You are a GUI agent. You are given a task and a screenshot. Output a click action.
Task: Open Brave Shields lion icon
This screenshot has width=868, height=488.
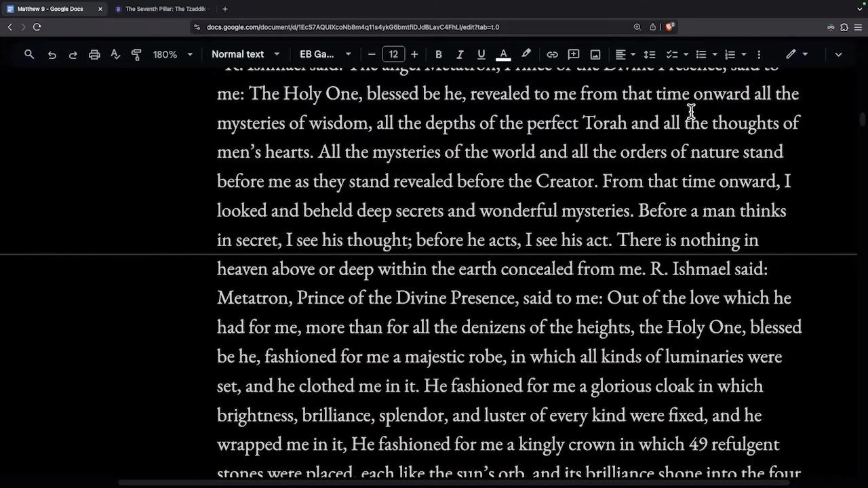tap(669, 27)
